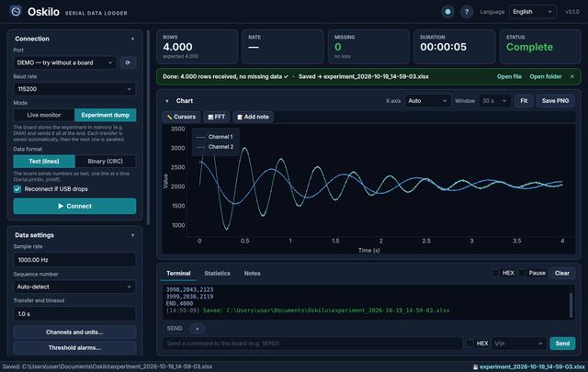
Task: Open the Notes tab
Action: (x=253, y=274)
